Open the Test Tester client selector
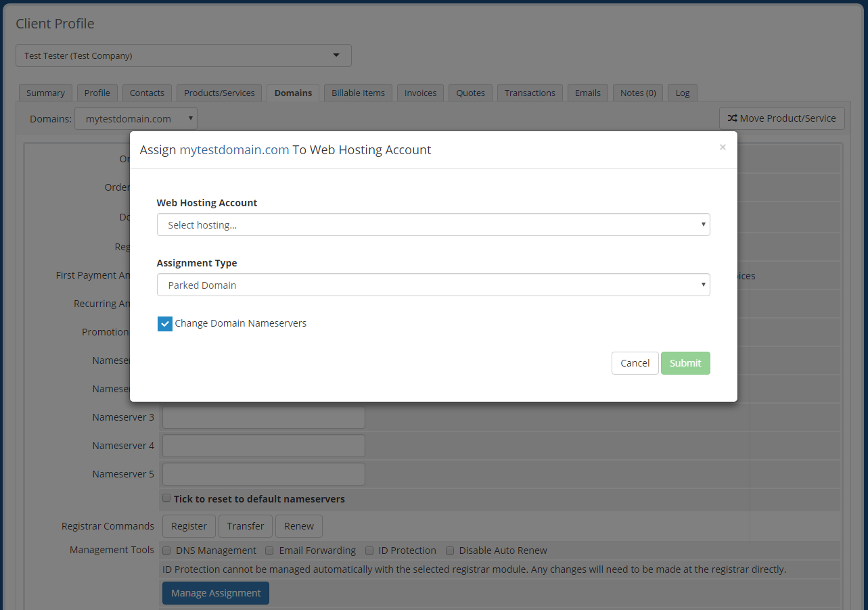 point(183,55)
